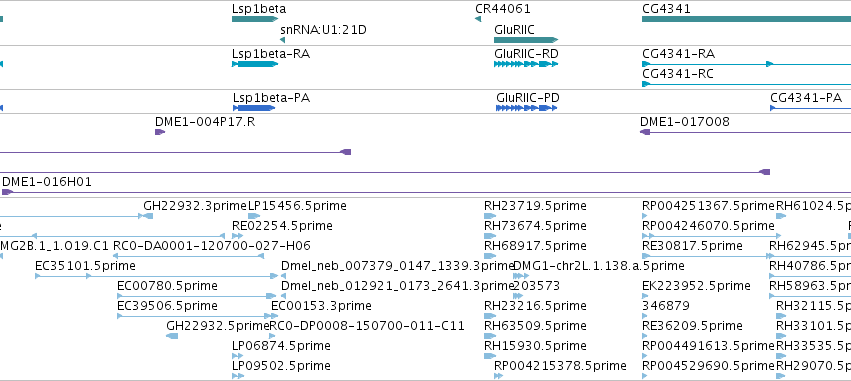Select the GH22932.5prime EST block
Screen dimensions: 851x381
(x=172, y=336)
